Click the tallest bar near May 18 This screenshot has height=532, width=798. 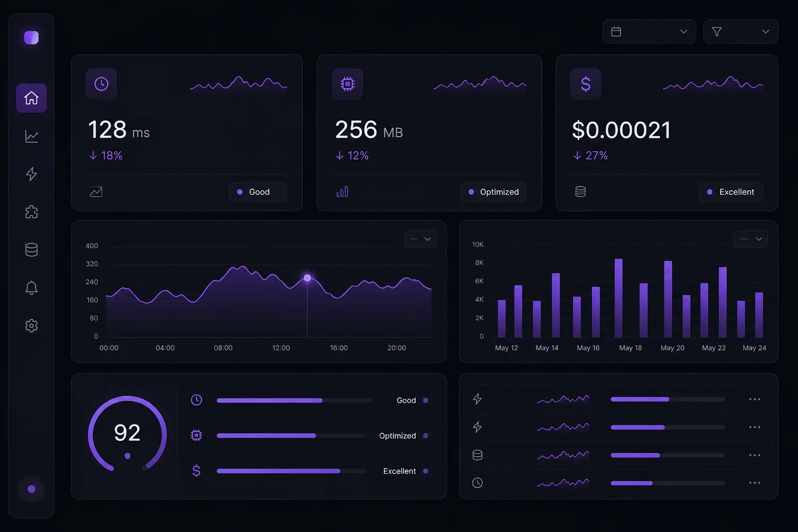pos(618,298)
